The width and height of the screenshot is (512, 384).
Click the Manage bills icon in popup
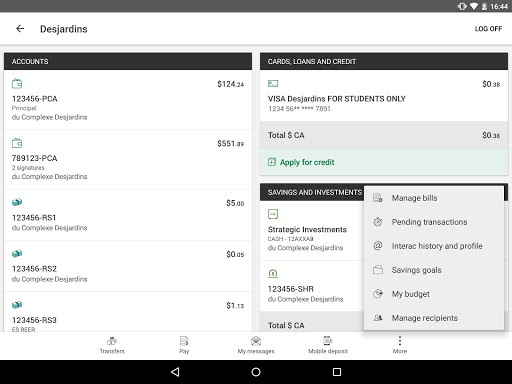click(x=378, y=198)
